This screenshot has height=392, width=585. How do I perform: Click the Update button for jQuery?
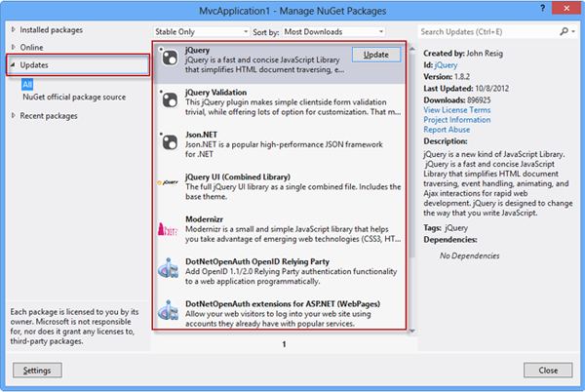pos(376,55)
